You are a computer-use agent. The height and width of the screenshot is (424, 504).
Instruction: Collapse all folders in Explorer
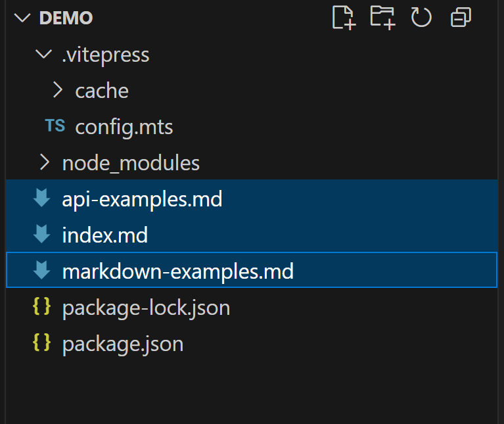tap(461, 18)
